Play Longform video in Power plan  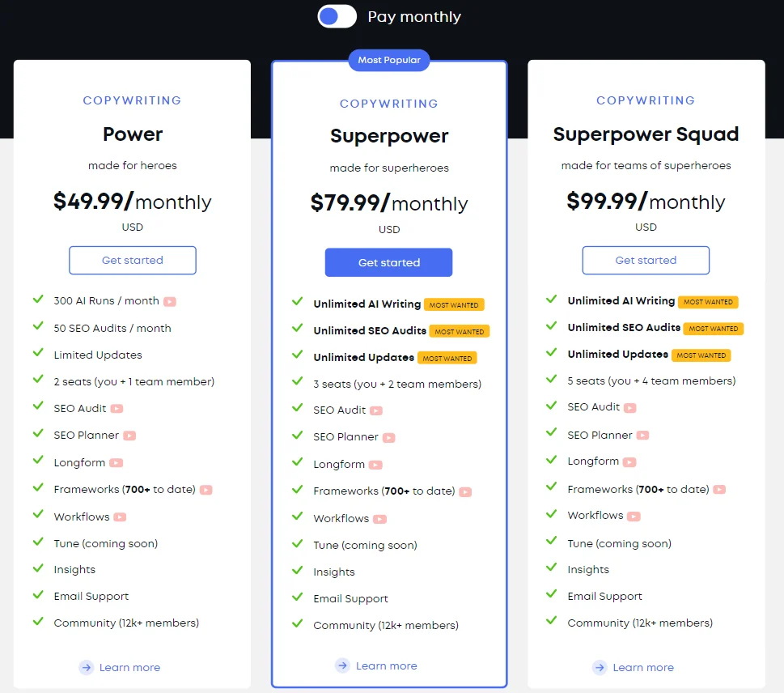[116, 463]
